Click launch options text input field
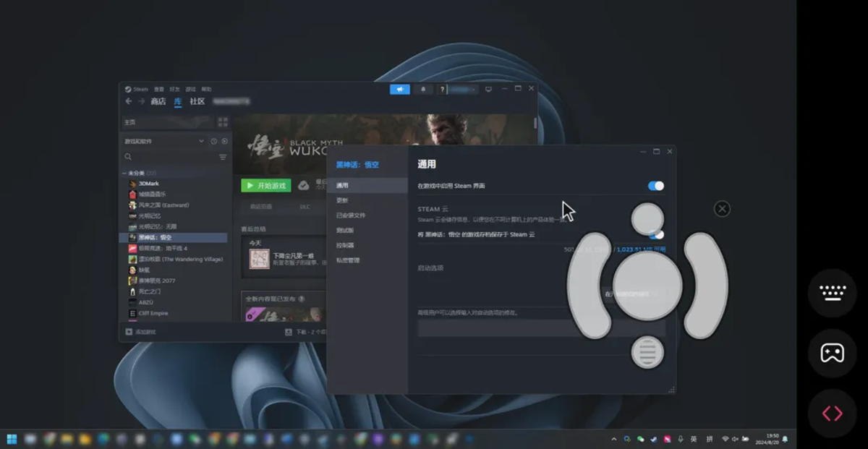This screenshot has width=868, height=449. tap(541, 328)
